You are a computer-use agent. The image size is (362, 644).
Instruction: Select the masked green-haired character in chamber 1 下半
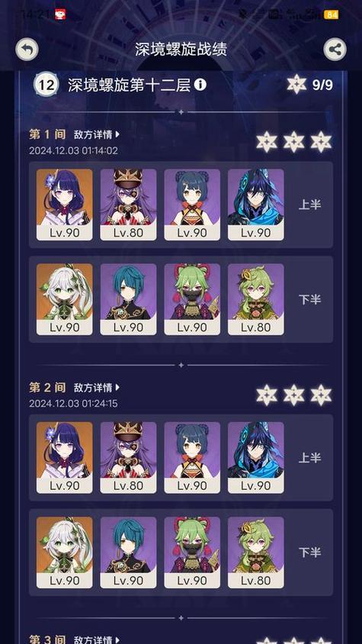pyautogui.click(x=192, y=299)
